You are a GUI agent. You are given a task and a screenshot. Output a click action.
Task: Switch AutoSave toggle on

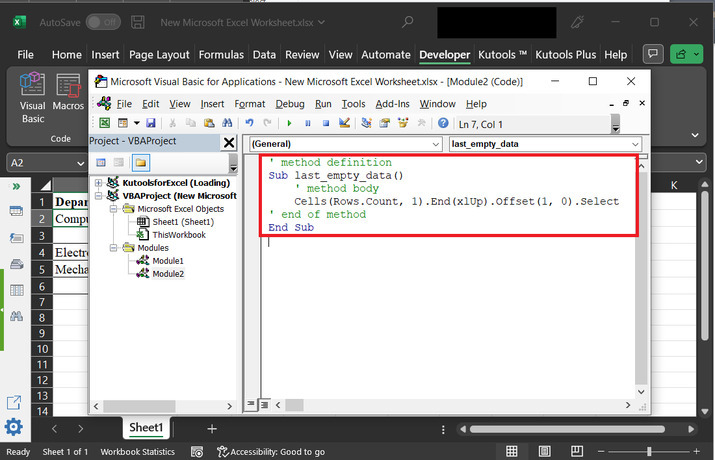tap(103, 22)
